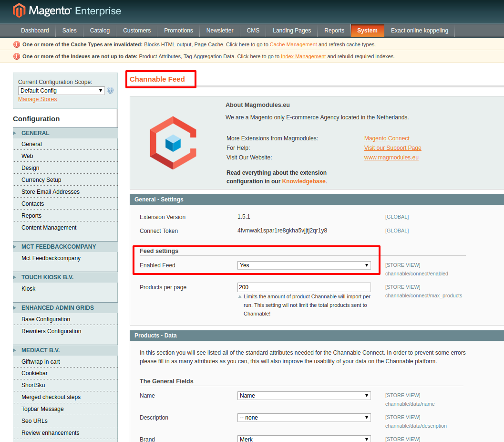Click the Magento Enterprise logo
The height and width of the screenshot is (442, 504).
coord(67,11)
